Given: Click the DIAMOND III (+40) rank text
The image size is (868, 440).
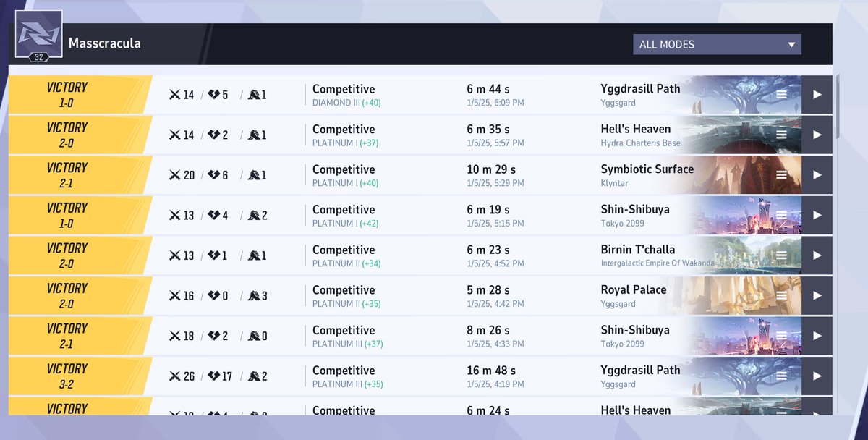Looking at the screenshot, I should [346, 103].
